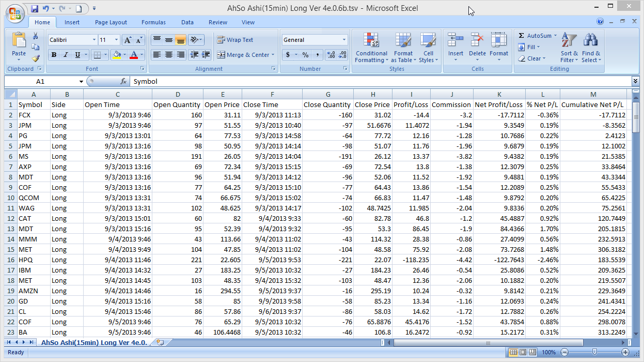Click the Sort & Filter icon
Viewport: 644px width, 362px height.
569,40
